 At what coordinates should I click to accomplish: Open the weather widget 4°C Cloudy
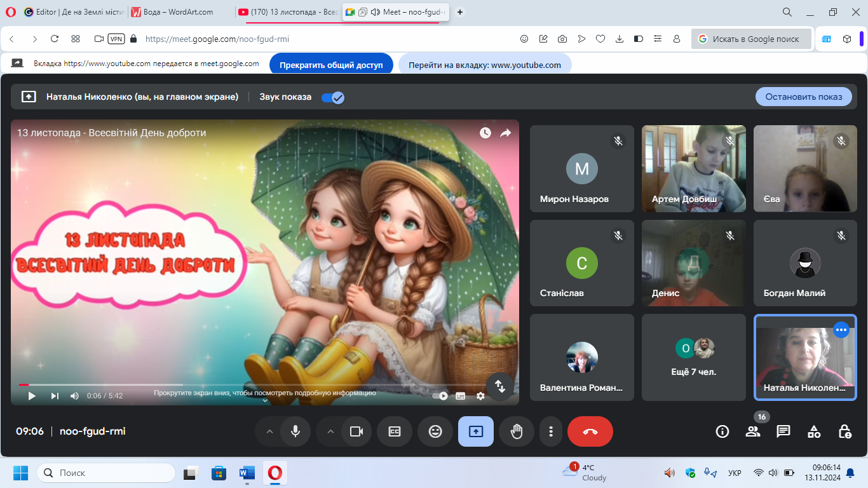(585, 473)
